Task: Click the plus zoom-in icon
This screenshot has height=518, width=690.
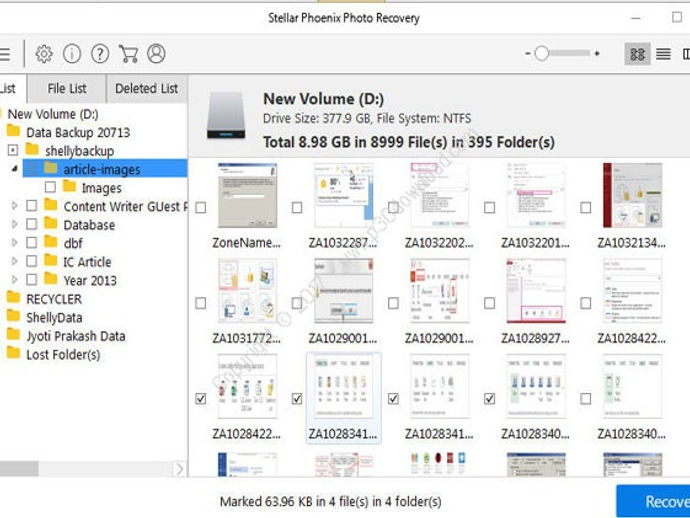Action: (x=597, y=54)
